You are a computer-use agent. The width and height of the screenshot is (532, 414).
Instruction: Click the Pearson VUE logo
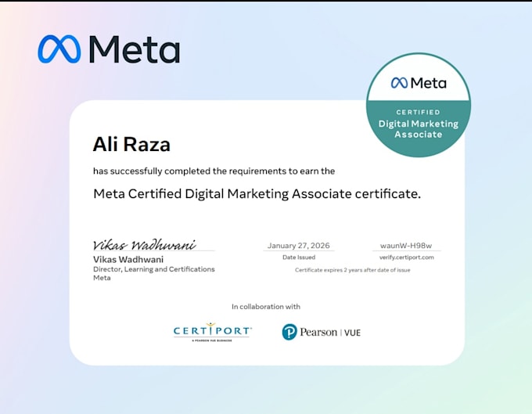pos(321,332)
